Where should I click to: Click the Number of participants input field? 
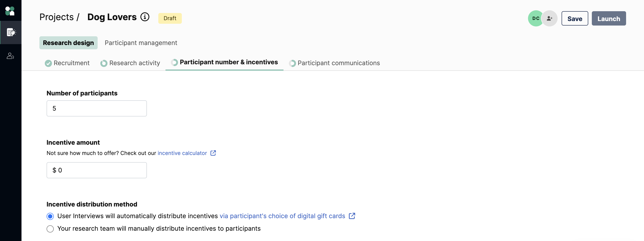[97, 108]
